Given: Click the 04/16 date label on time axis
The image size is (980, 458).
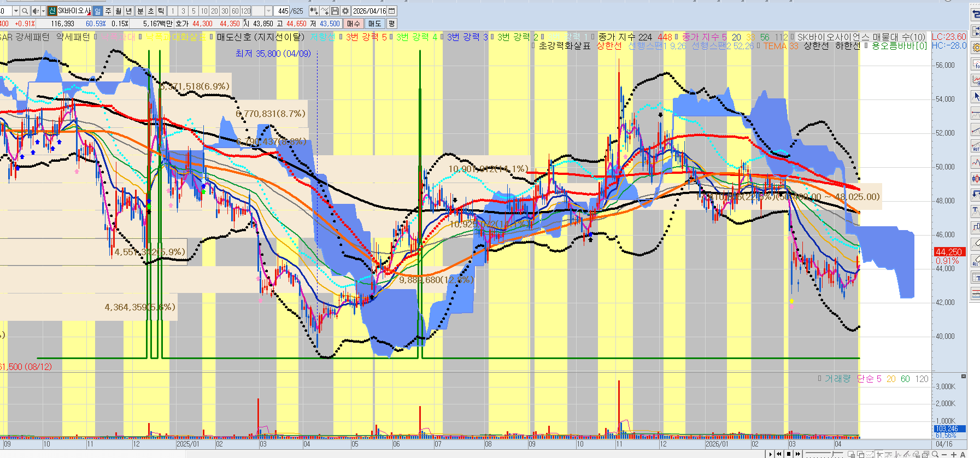Looking at the screenshot, I should [944, 444].
